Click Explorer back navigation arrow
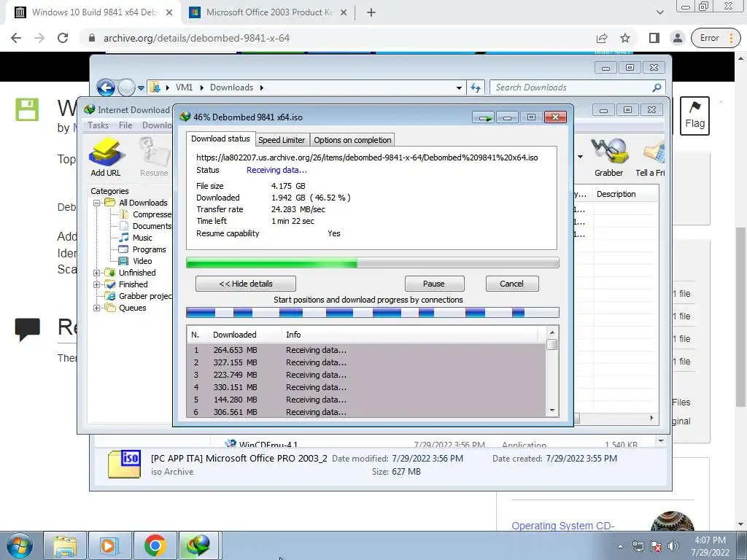Screen dimensions: 747x560 (x=106, y=87)
